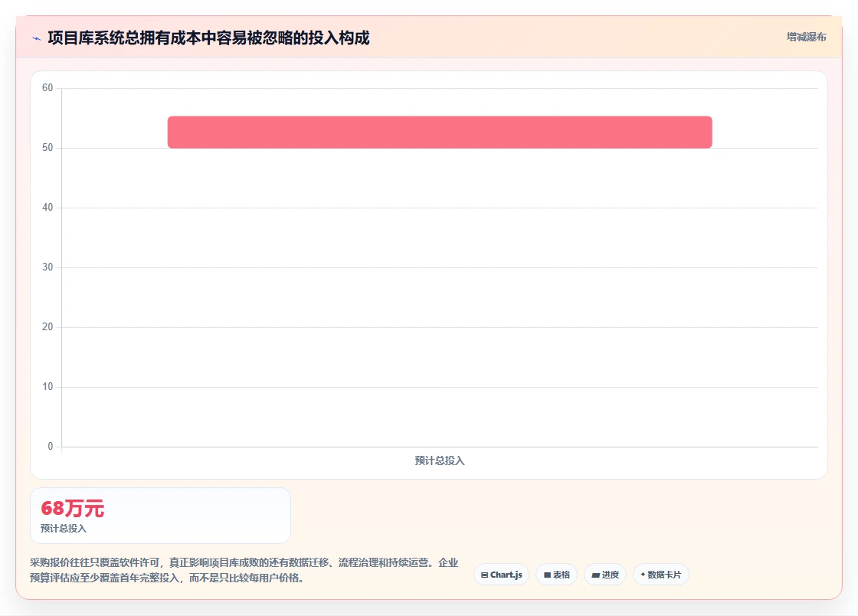Click the 预计总投入 x-axis label
This screenshot has height=616, width=858.
coord(440,460)
